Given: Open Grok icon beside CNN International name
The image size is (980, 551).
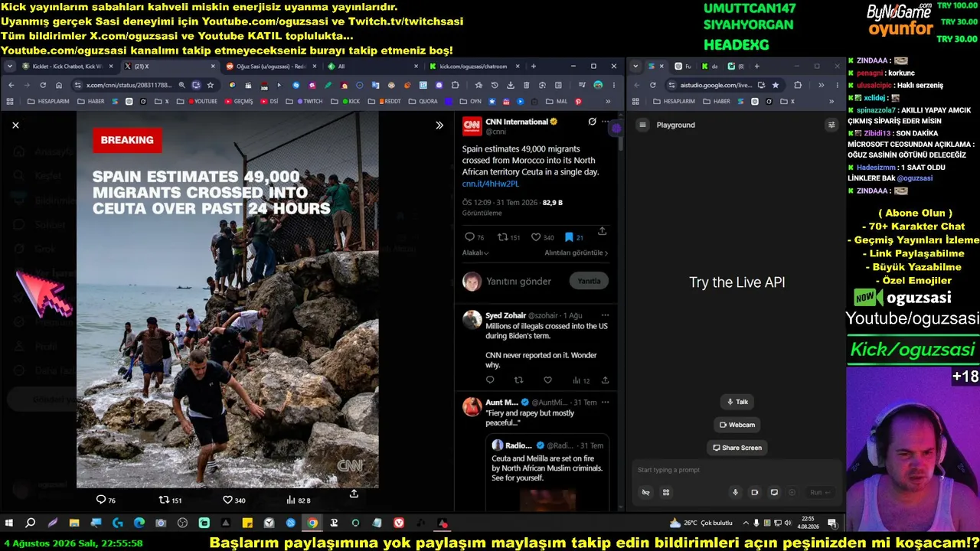Looking at the screenshot, I should (592, 122).
